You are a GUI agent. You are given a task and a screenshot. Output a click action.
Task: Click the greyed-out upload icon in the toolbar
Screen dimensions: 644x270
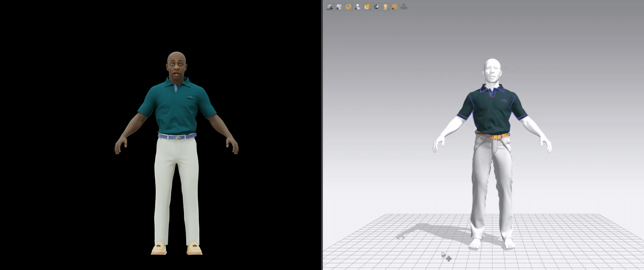[x=404, y=7]
